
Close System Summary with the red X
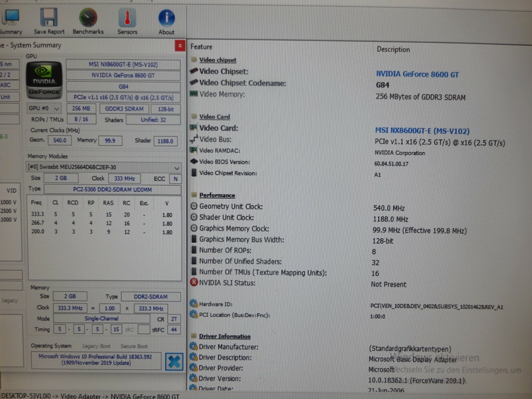[x=180, y=46]
